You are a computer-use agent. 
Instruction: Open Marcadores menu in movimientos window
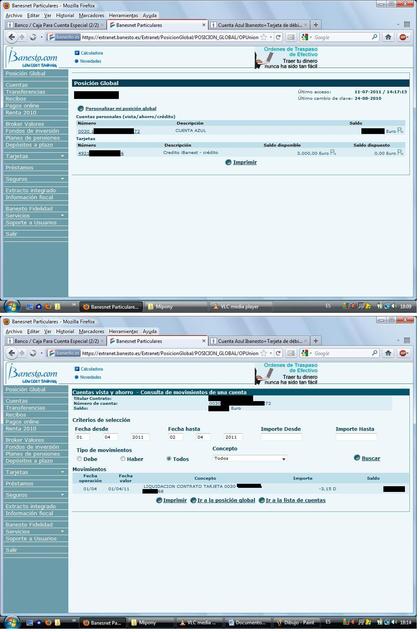tap(91, 331)
